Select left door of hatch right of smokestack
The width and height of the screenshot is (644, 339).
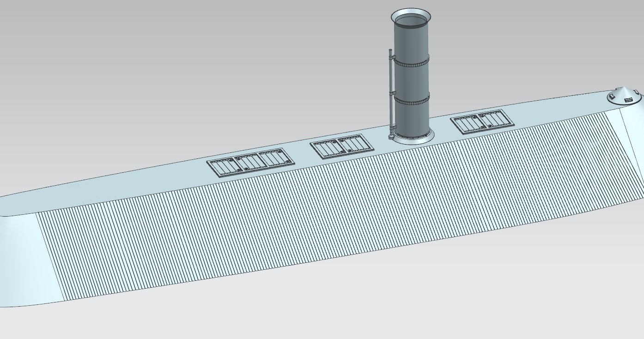(x=468, y=124)
